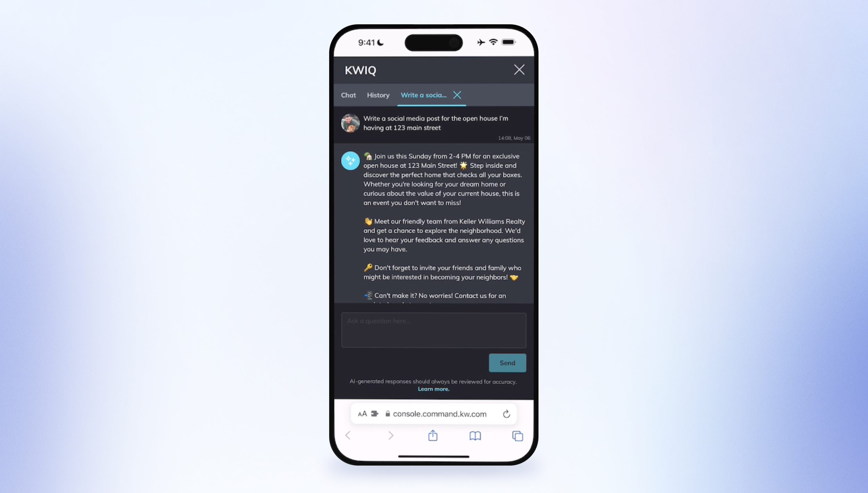Tap the Ask a question input field
The image size is (868, 493).
click(433, 330)
